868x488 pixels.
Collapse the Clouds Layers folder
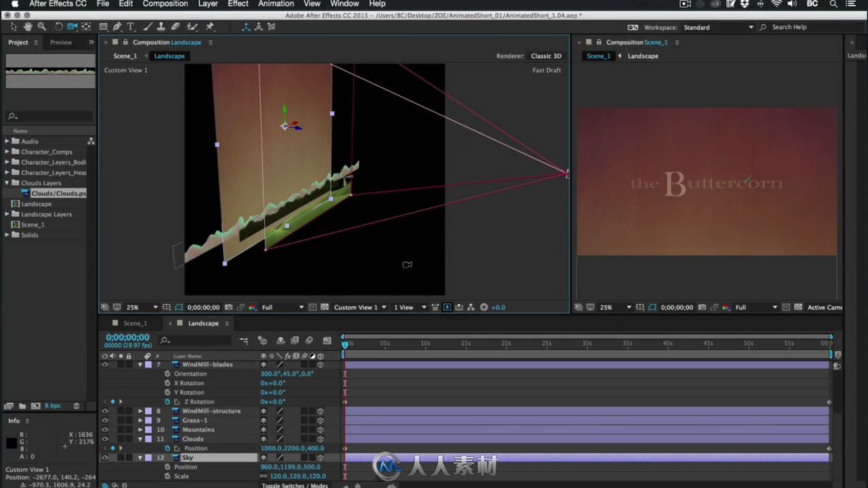pyautogui.click(x=7, y=182)
